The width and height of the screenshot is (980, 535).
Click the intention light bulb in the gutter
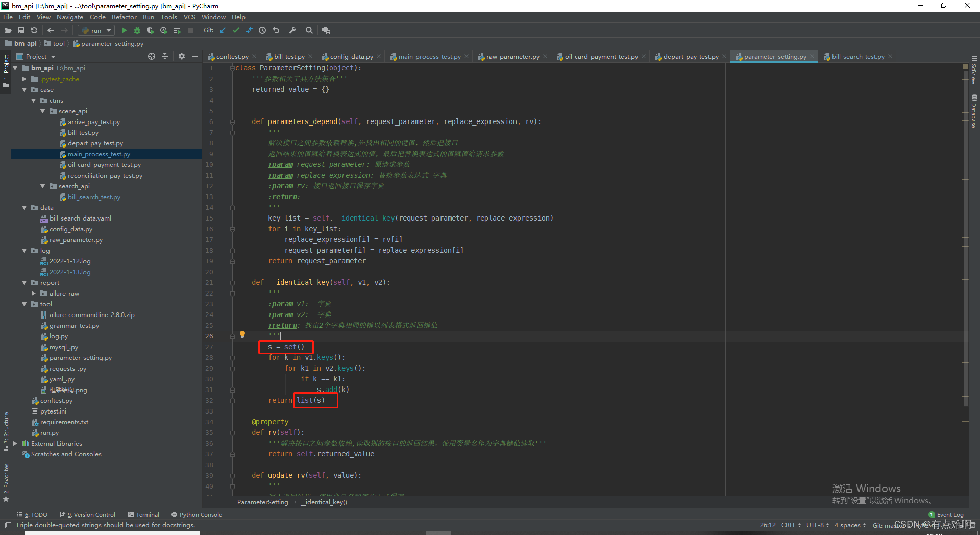pyautogui.click(x=242, y=334)
